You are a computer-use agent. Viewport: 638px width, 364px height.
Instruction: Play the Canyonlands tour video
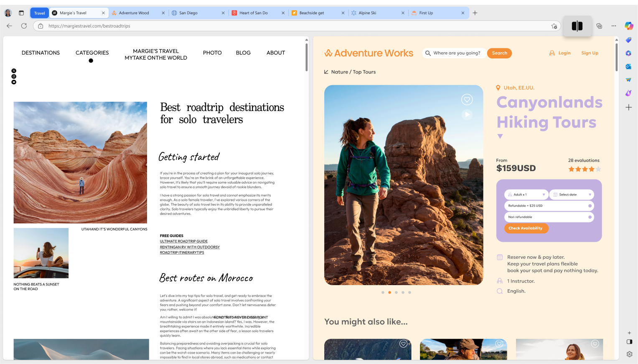pyautogui.click(x=467, y=114)
